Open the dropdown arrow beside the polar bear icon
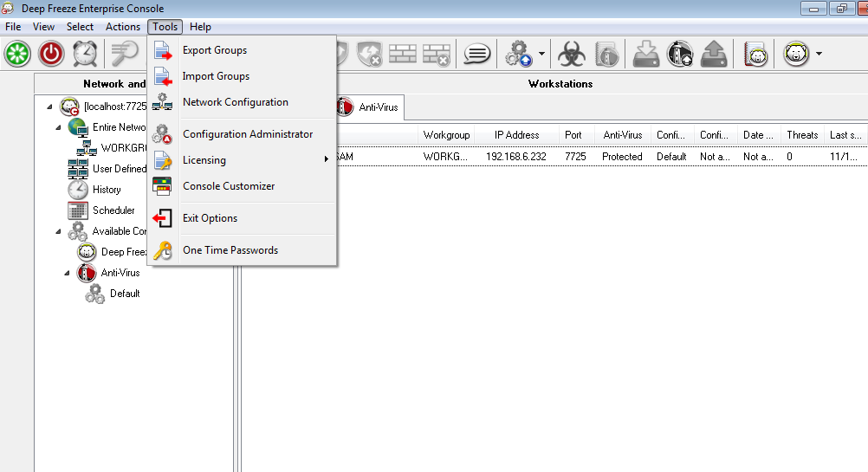 tap(819, 55)
